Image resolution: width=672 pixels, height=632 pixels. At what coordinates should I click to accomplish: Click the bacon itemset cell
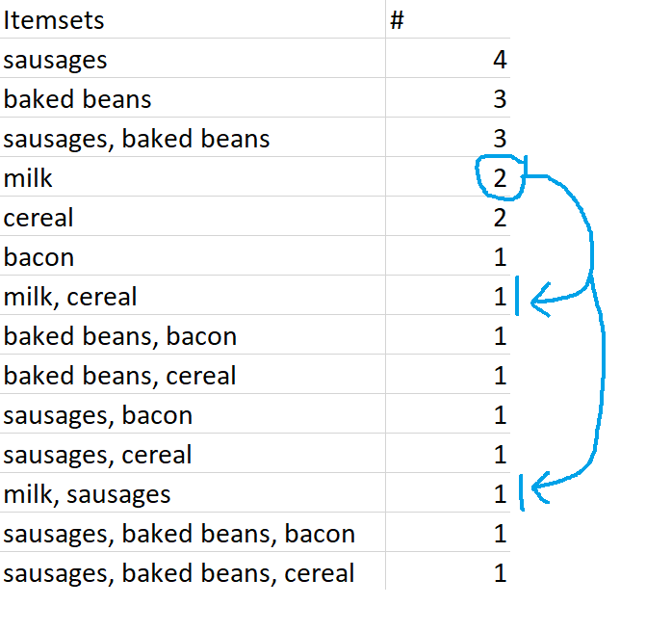tap(193, 255)
